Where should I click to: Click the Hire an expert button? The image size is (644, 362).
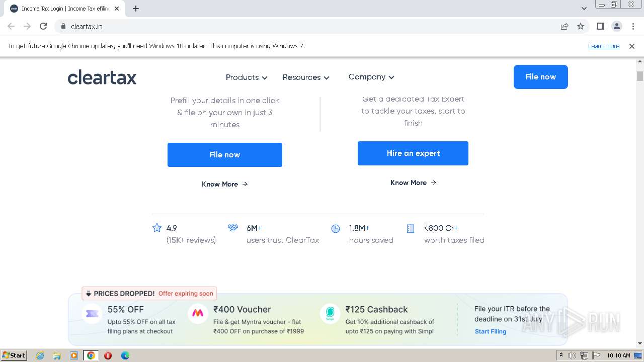coord(413,153)
